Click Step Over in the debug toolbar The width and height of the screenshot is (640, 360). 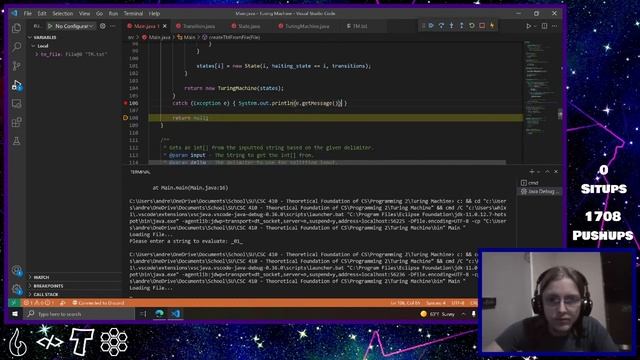(441, 26)
